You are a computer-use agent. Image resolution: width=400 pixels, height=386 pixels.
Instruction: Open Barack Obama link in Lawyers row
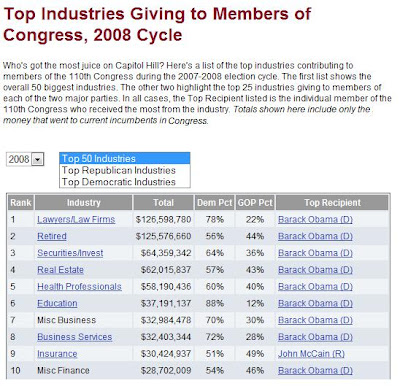(x=315, y=219)
